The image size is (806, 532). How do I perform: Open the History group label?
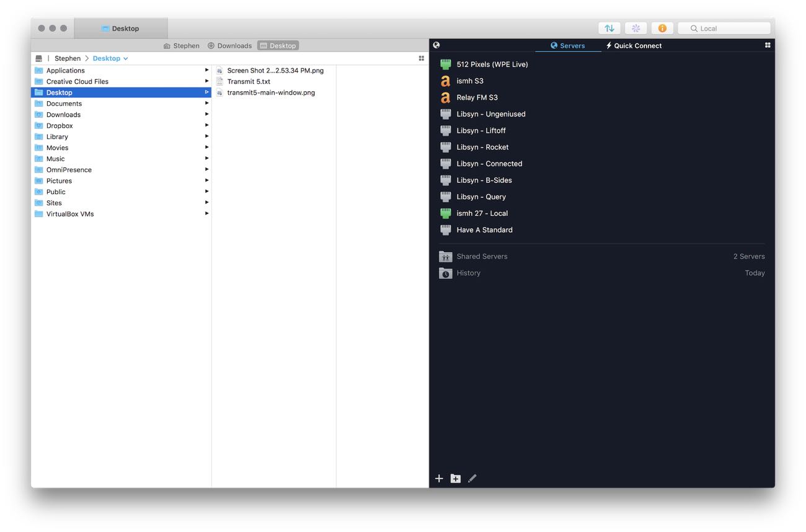click(469, 273)
